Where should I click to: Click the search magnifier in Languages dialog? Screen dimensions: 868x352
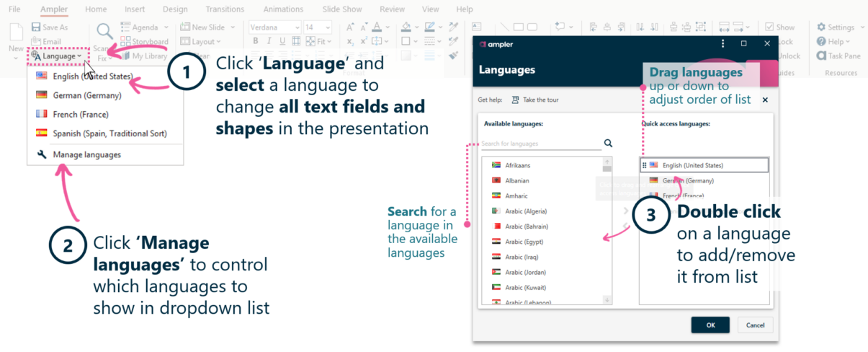pos(608,144)
